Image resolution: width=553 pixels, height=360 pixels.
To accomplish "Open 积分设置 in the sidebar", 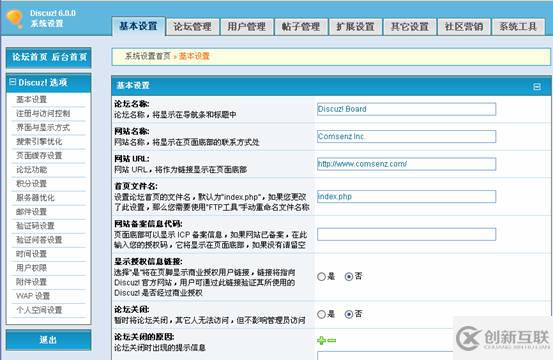I will (x=31, y=184).
